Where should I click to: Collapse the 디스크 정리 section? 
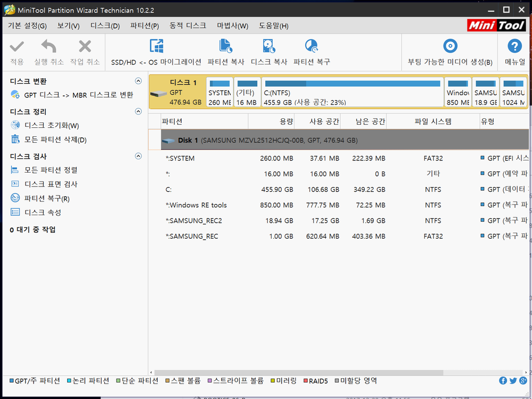(x=138, y=111)
